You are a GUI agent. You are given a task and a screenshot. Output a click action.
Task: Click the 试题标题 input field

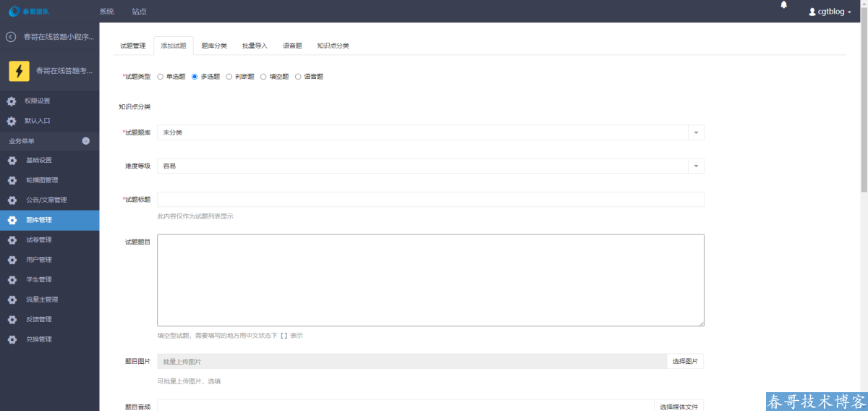point(430,199)
